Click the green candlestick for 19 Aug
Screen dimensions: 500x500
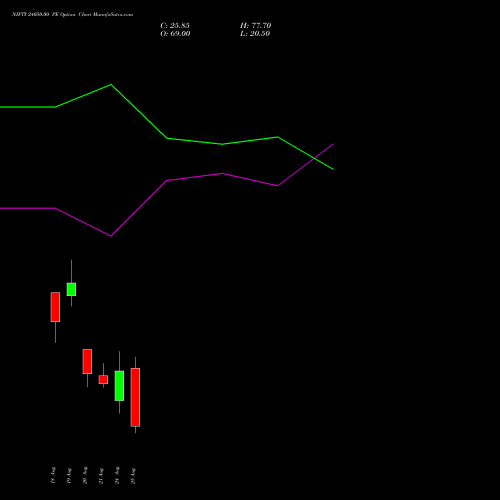(x=71, y=289)
